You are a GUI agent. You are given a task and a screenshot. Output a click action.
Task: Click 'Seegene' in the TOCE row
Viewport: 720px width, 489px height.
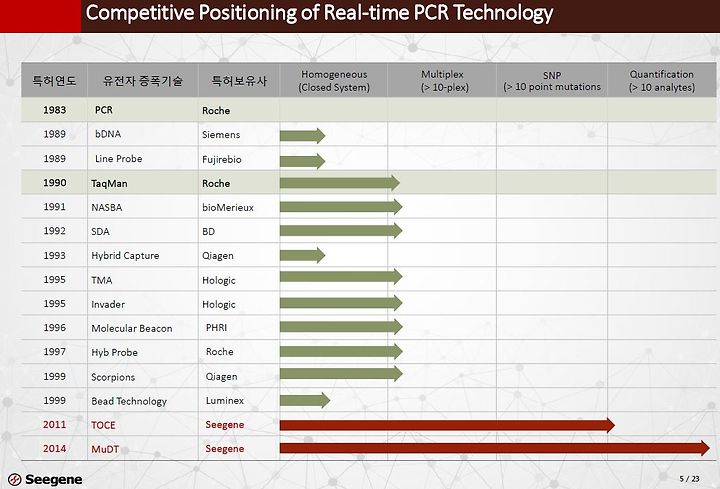(x=225, y=425)
